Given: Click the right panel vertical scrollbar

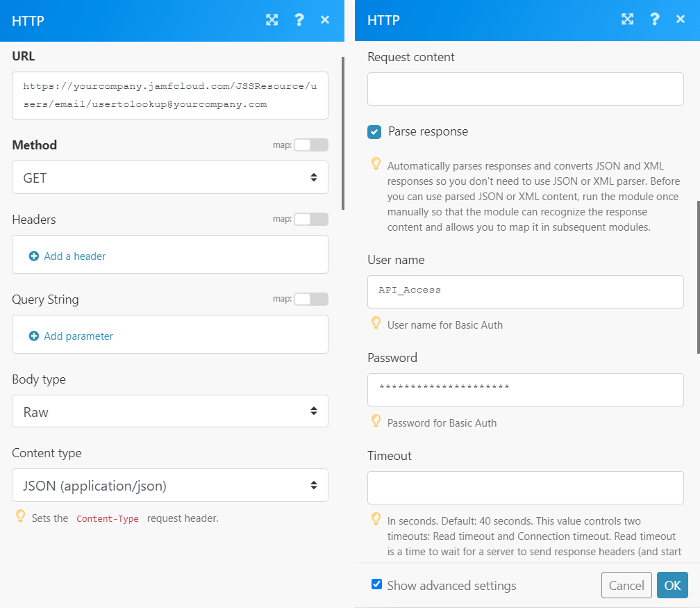Looking at the screenshot, I should pyautogui.click(x=698, y=277).
